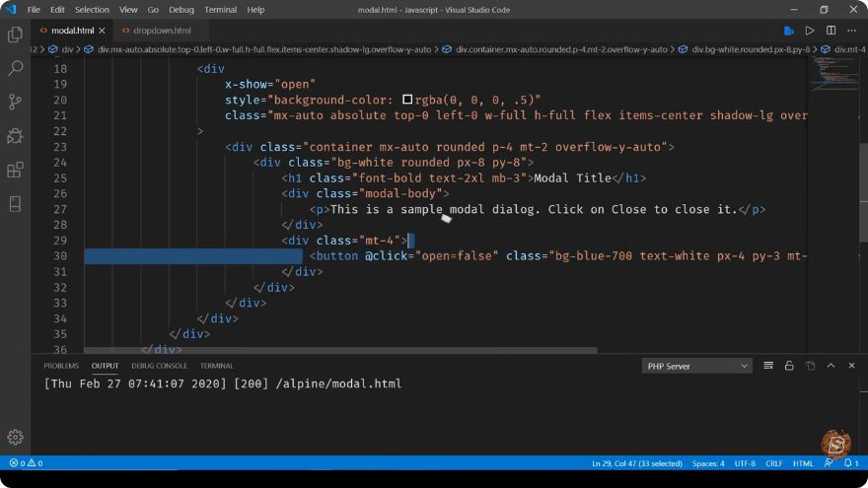
Task: Switch to the DEBUG CONSOLE panel tab
Action: [x=160, y=366]
